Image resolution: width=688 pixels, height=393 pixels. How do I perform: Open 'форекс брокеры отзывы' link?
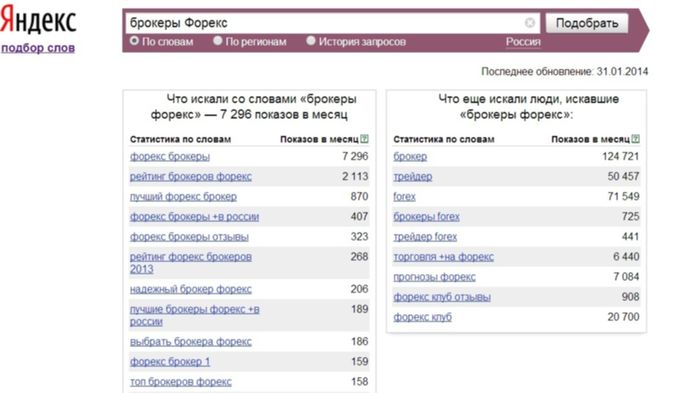click(189, 237)
